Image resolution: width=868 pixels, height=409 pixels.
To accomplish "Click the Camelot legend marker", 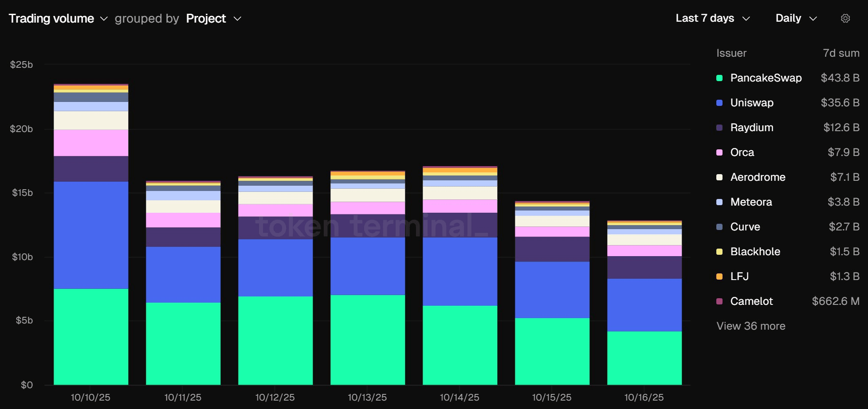I will 719,301.
